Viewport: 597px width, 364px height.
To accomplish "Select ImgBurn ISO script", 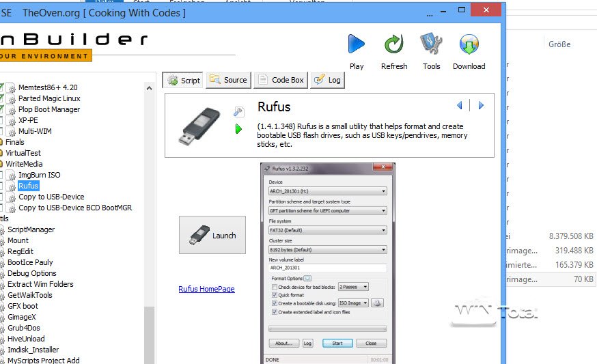I will tap(39, 175).
